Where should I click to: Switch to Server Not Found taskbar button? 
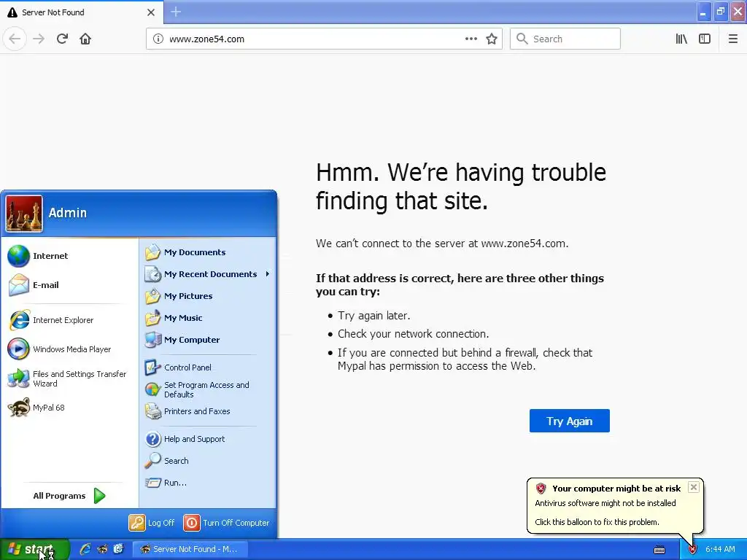[x=190, y=549]
